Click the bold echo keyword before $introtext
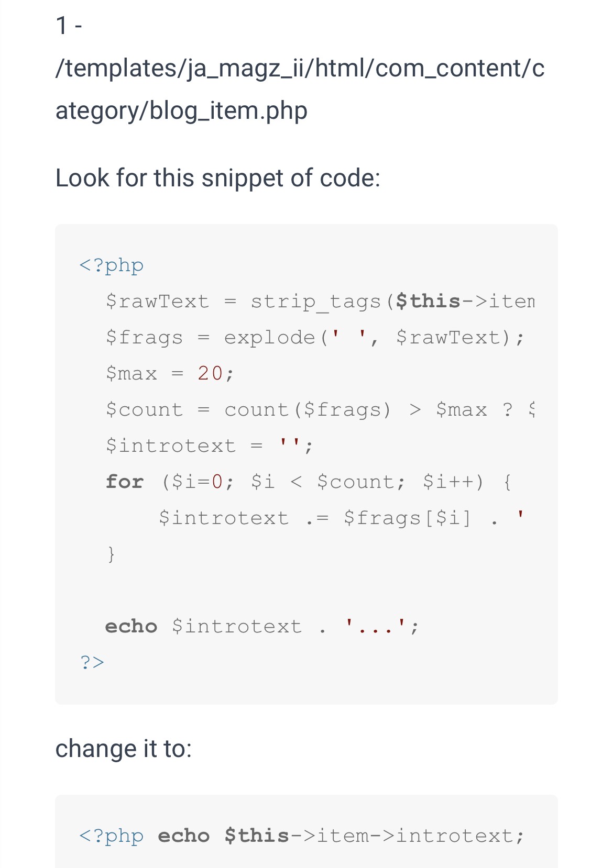Viewport: 613px width, 868px height. (x=131, y=627)
